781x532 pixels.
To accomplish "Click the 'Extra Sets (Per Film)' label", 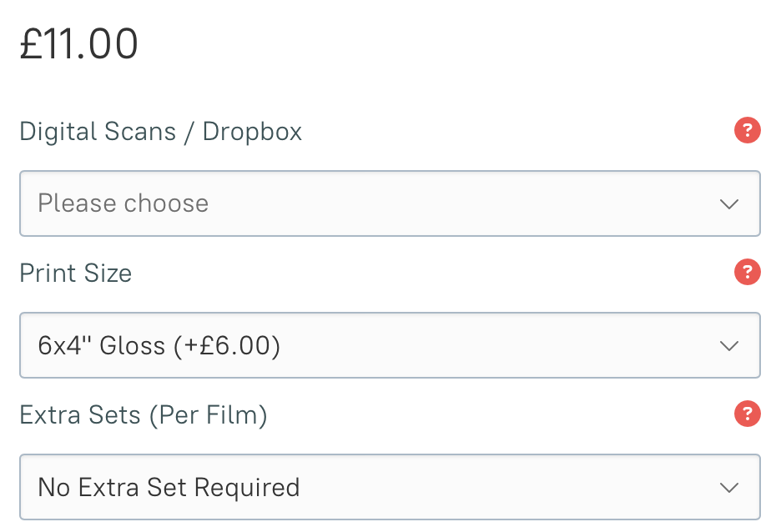I will pyautogui.click(x=144, y=415).
